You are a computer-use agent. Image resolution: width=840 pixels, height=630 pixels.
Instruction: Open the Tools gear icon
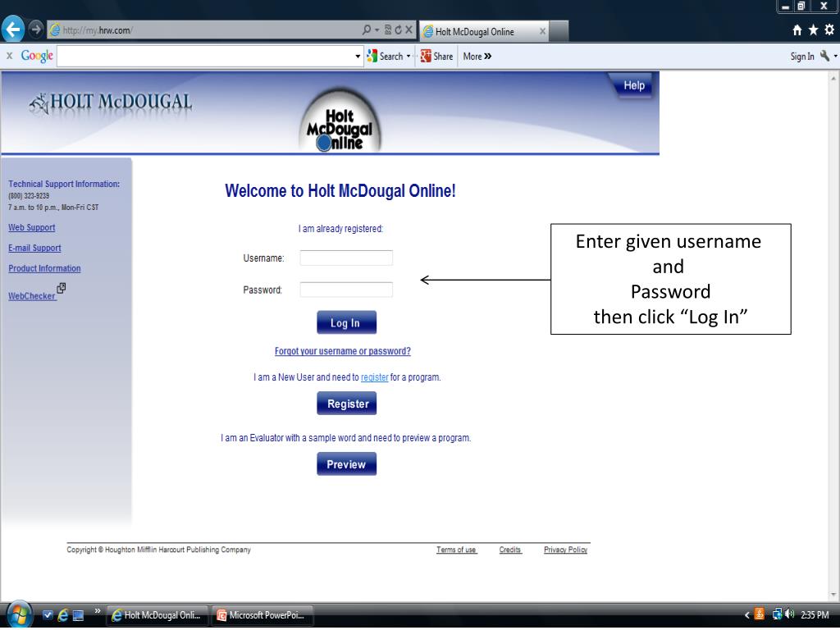(x=829, y=30)
